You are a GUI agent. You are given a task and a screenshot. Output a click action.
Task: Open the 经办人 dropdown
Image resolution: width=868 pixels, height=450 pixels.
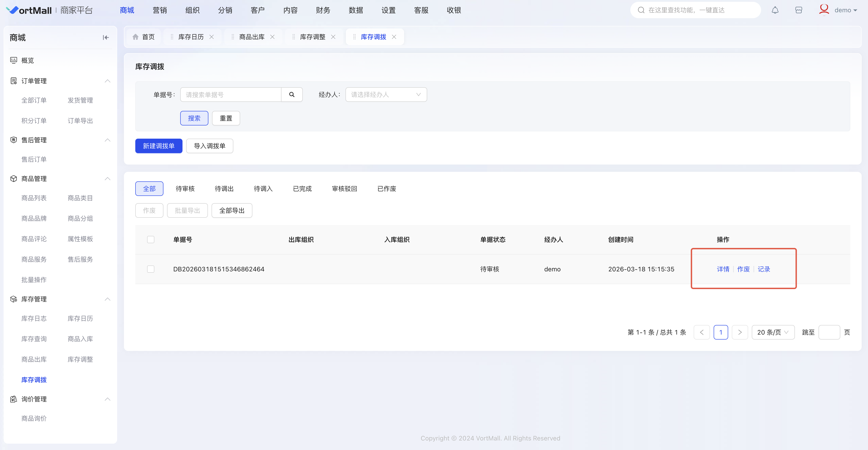point(386,95)
